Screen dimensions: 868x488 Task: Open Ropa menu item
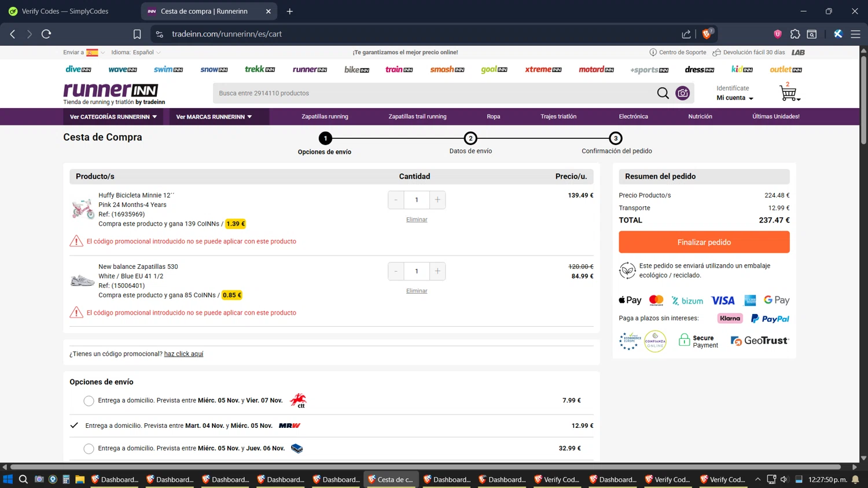point(494,117)
